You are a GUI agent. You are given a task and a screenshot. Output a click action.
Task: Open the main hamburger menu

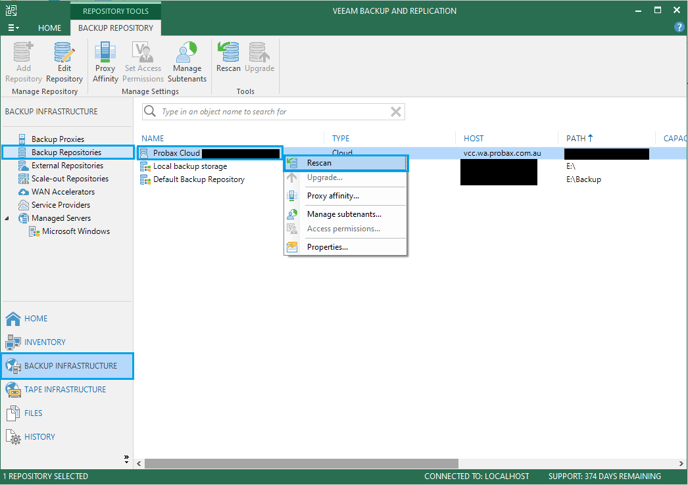tap(13, 28)
